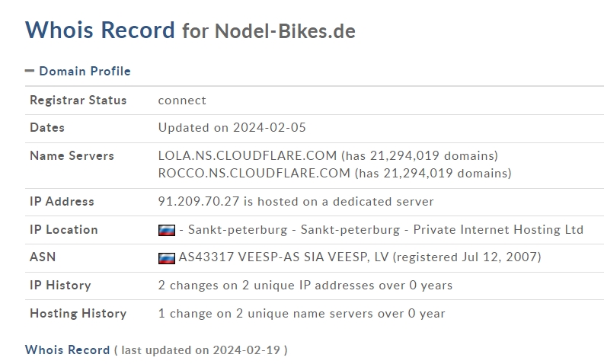
Task: Click the Russian flag in IP Location row
Action: click(166, 230)
